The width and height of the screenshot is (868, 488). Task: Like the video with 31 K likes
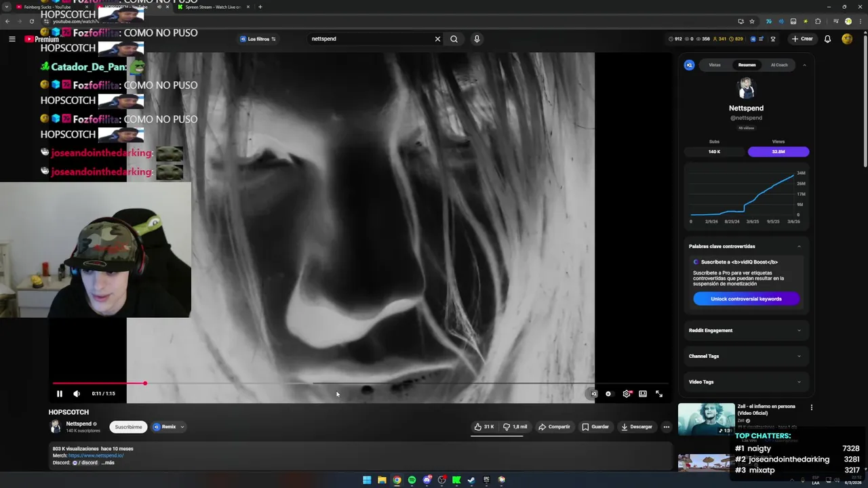484,427
